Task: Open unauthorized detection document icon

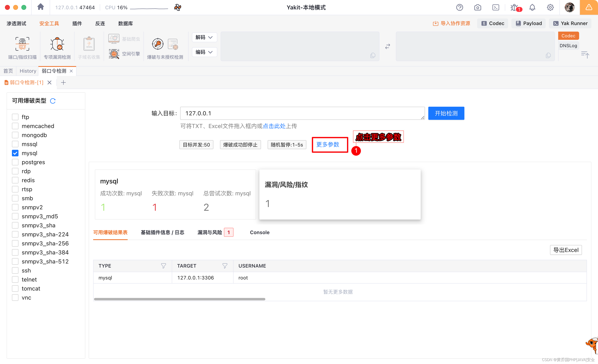Action: pyautogui.click(x=173, y=44)
